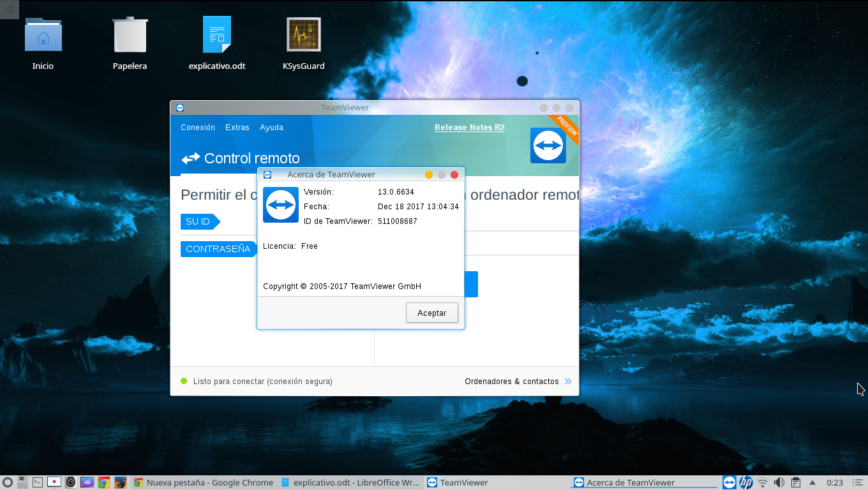Screen dimensions: 868x490
Task: Open Wi-Fi network tray icon
Action: (x=763, y=482)
